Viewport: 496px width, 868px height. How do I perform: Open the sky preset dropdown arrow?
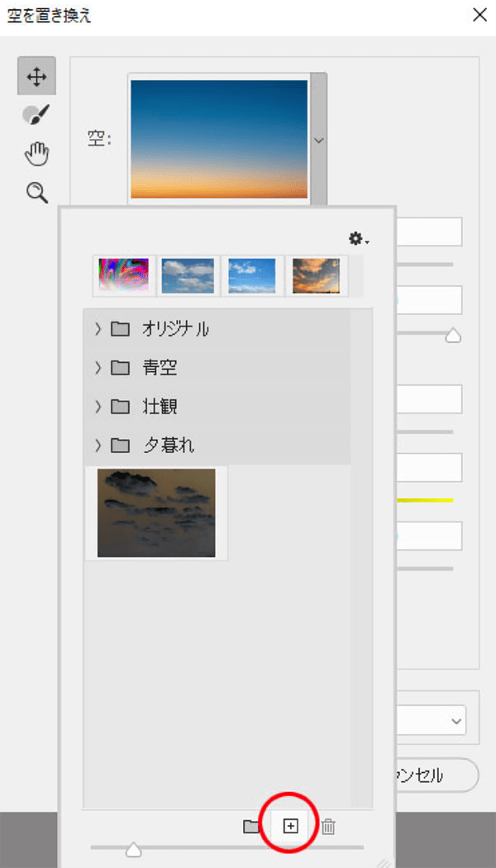pyautogui.click(x=318, y=140)
